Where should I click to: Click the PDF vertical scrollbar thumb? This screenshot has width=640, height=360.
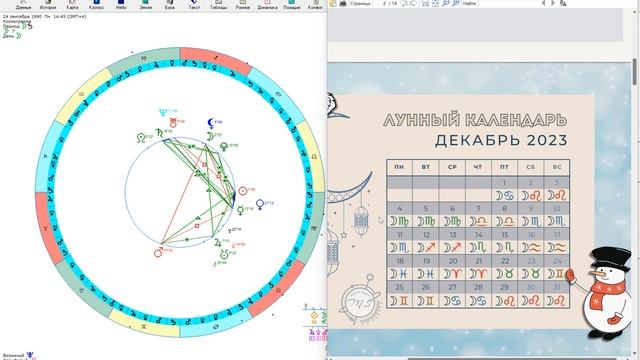click(636, 72)
